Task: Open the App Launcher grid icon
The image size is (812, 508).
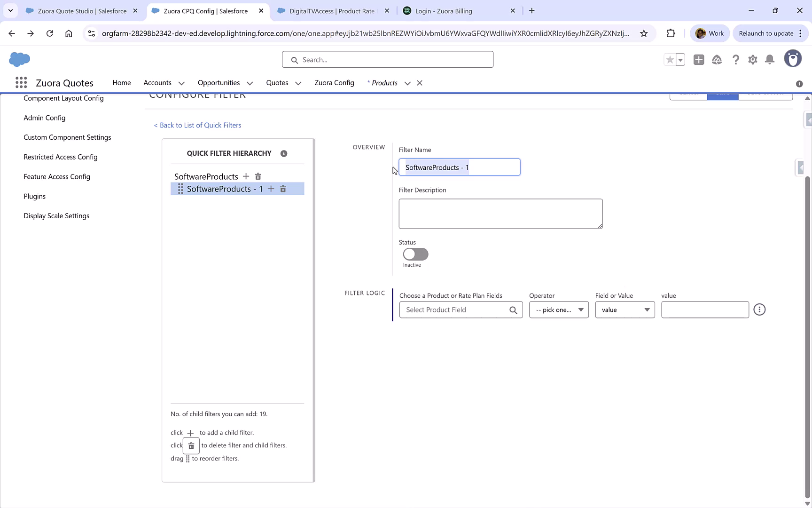Action: (x=21, y=82)
